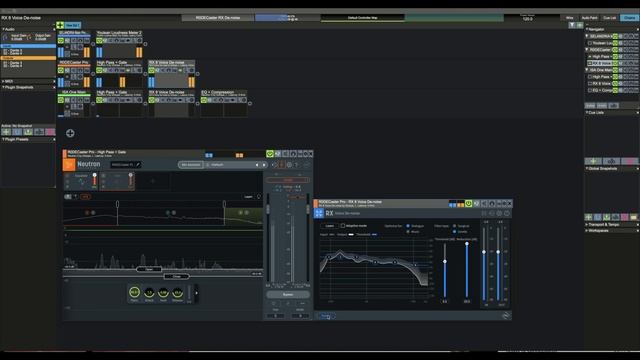Toggle power button in RX Voice De-noise title bar
This screenshot has width=640, height=360.
click(469, 203)
